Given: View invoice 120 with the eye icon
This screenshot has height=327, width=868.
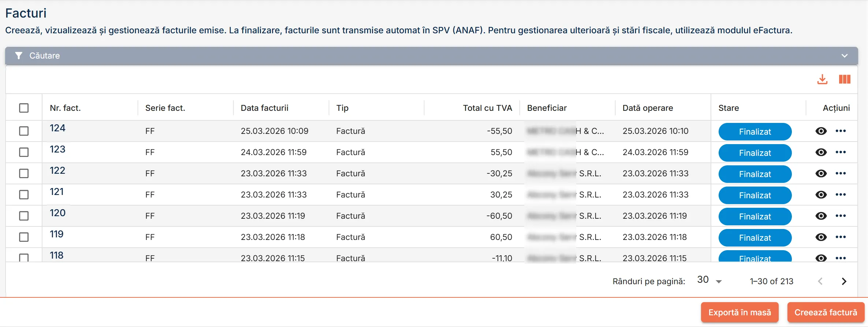Looking at the screenshot, I should 821,216.
